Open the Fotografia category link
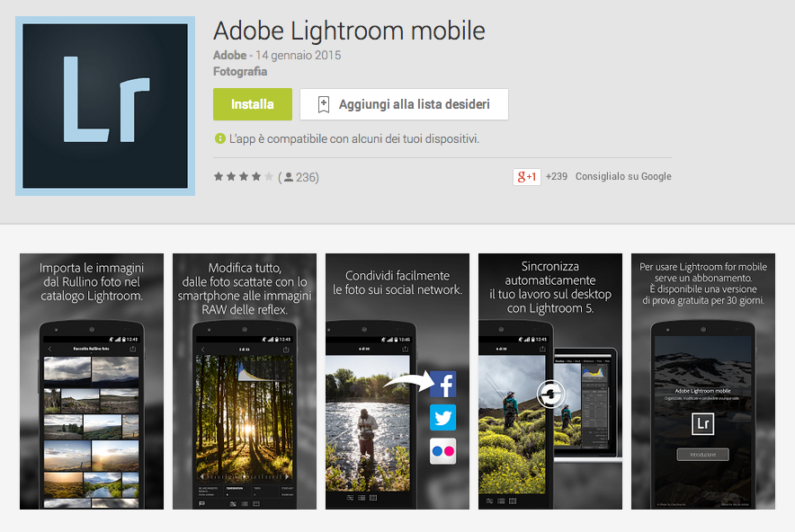 tap(240, 71)
